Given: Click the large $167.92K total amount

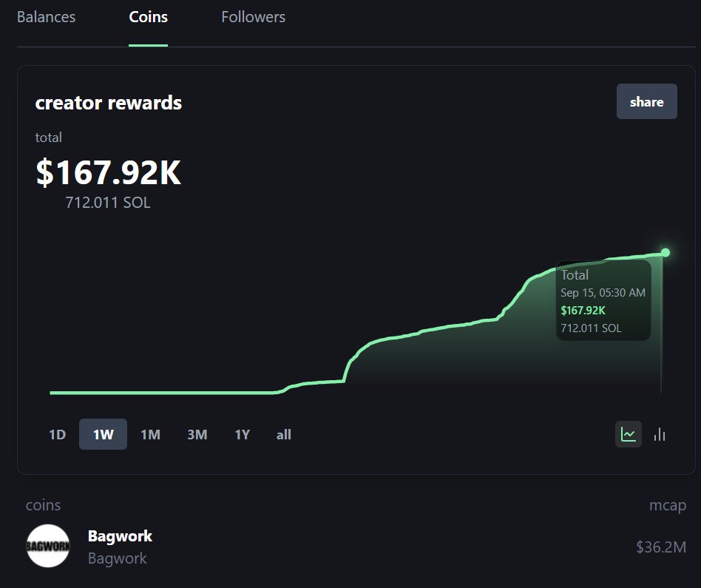Looking at the screenshot, I should click(109, 172).
